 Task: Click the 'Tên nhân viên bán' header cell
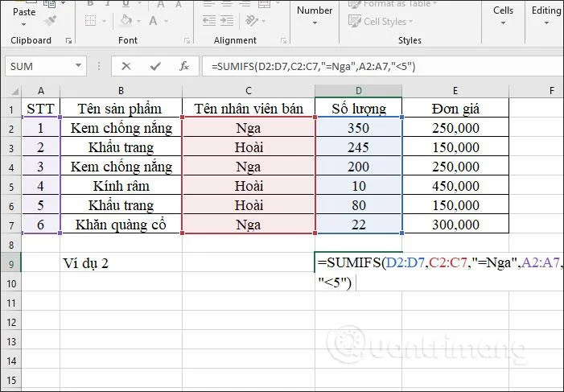[248, 109]
